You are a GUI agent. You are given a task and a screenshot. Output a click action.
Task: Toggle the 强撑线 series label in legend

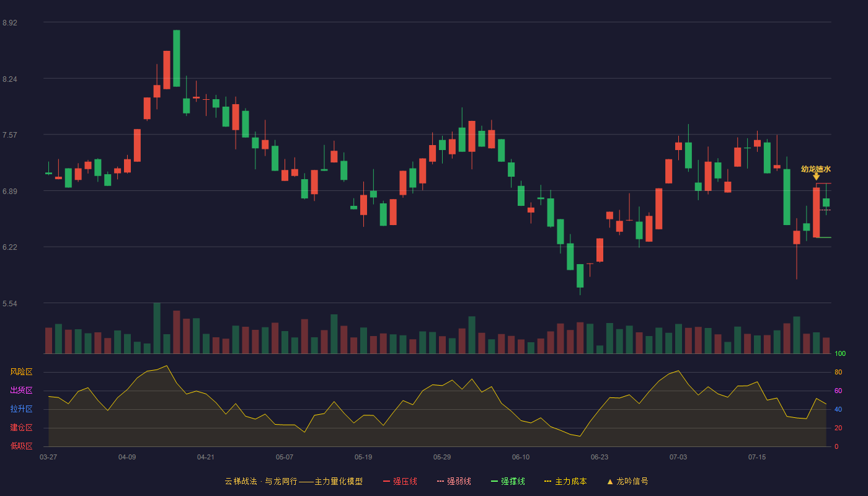pyautogui.click(x=513, y=482)
